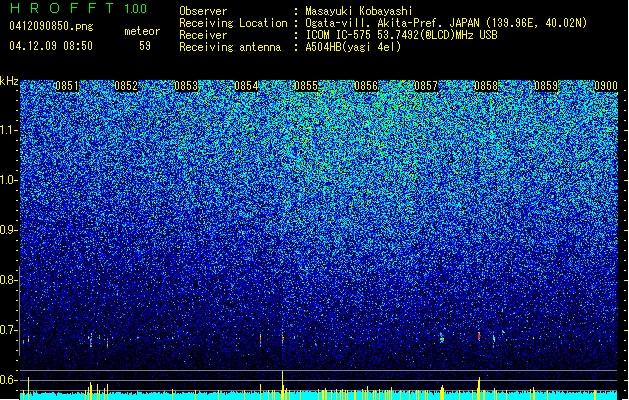Image resolution: width=629 pixels, height=400 pixels.
Task: Click the Receiving antenna label
Action: tap(230, 47)
